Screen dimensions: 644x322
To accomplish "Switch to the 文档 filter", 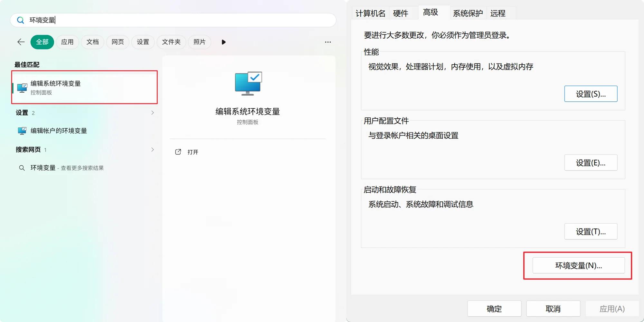I will (x=92, y=42).
